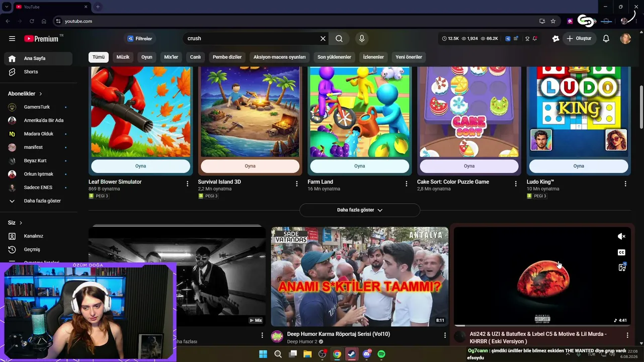Image resolution: width=644 pixels, height=362 pixels.
Task: Open the install-app icon in address bar
Action: point(542,21)
